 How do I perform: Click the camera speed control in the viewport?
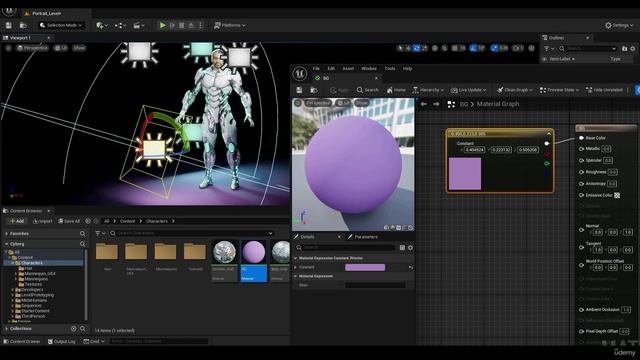pyautogui.click(x=518, y=48)
